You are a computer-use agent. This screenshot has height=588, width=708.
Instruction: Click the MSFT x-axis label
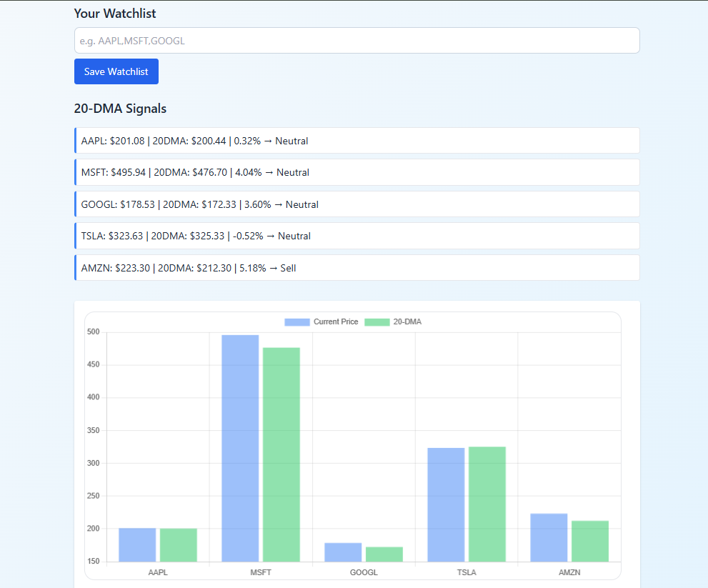point(261,572)
